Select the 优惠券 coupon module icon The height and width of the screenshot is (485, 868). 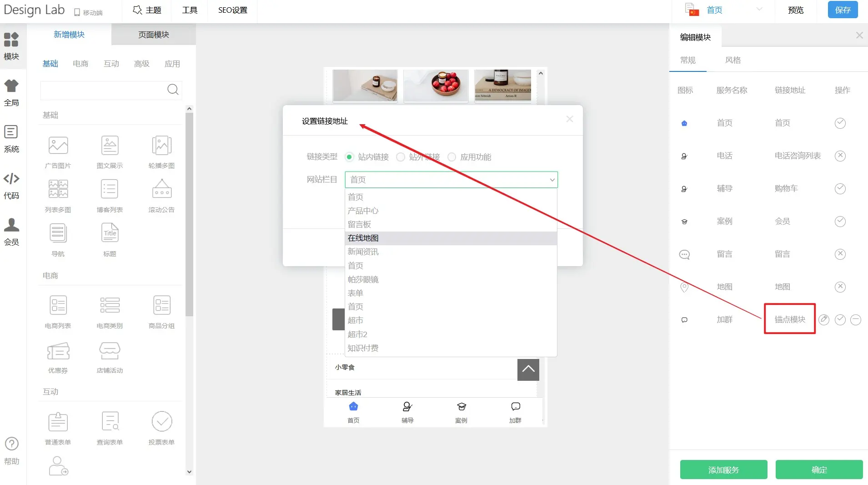click(58, 352)
